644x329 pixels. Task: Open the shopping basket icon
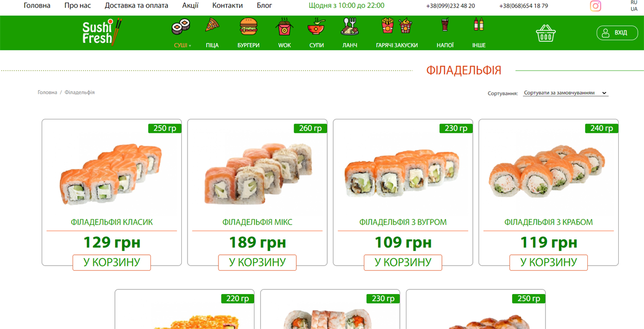[546, 33]
